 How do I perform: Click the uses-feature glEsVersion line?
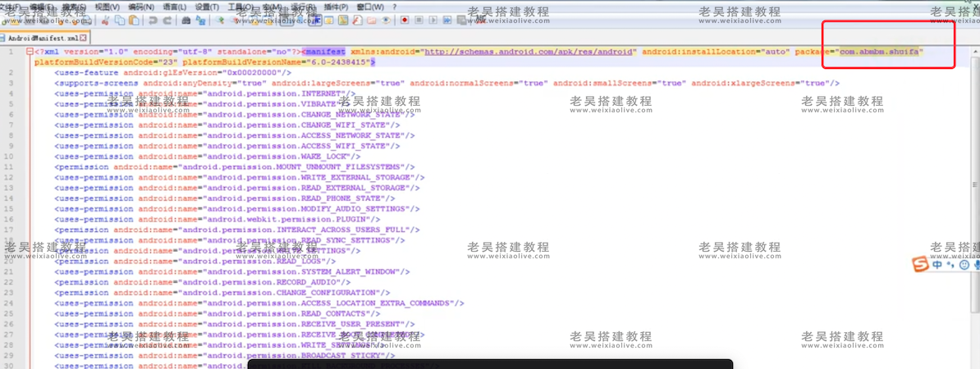(172, 73)
